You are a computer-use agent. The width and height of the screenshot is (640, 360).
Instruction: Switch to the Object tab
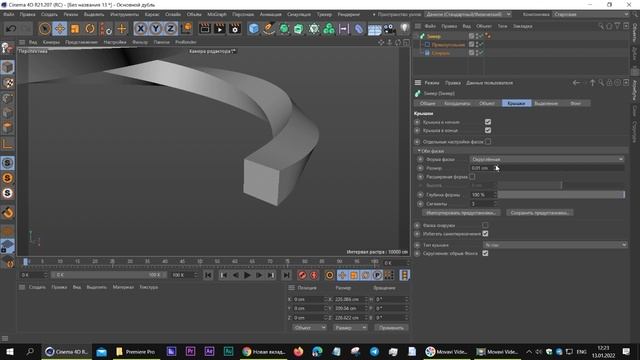point(487,103)
